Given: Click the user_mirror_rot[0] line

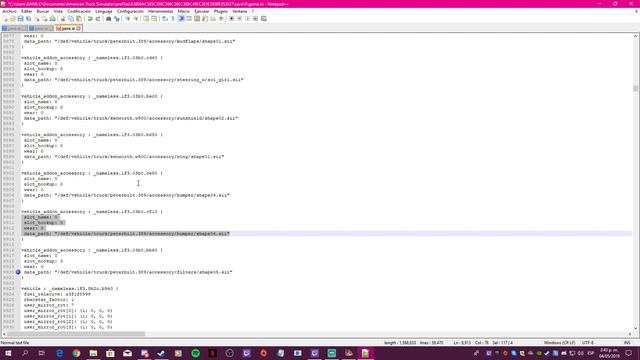Looking at the screenshot, I should pyautogui.click(x=68, y=311).
